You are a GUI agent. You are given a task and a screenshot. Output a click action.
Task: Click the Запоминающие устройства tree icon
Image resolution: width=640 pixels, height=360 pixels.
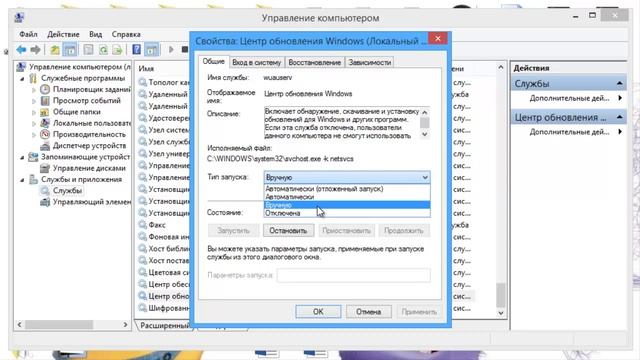click(33, 157)
